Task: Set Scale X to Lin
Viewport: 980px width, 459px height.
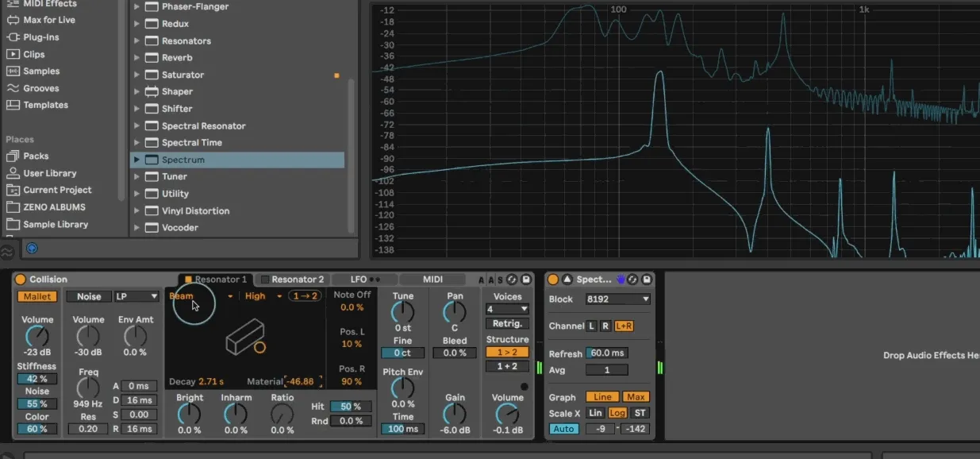Action: click(595, 413)
